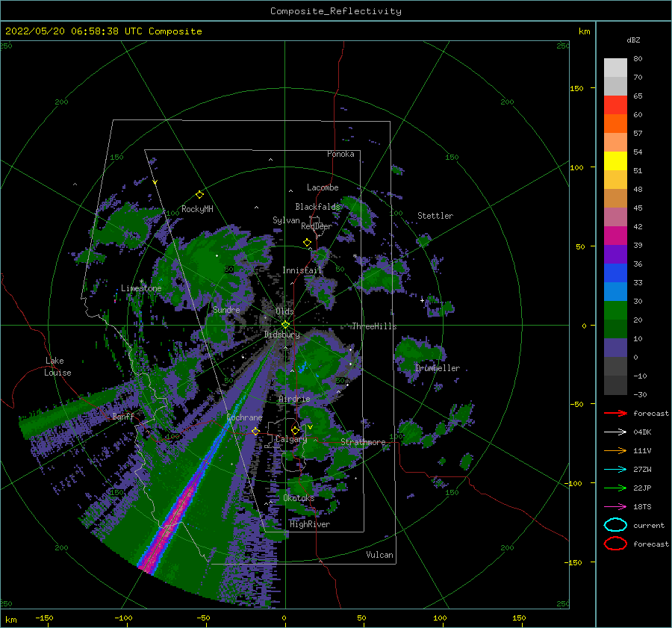Click the red forecast arrow in legend
Screen dimensions: 672x628
(x=615, y=413)
